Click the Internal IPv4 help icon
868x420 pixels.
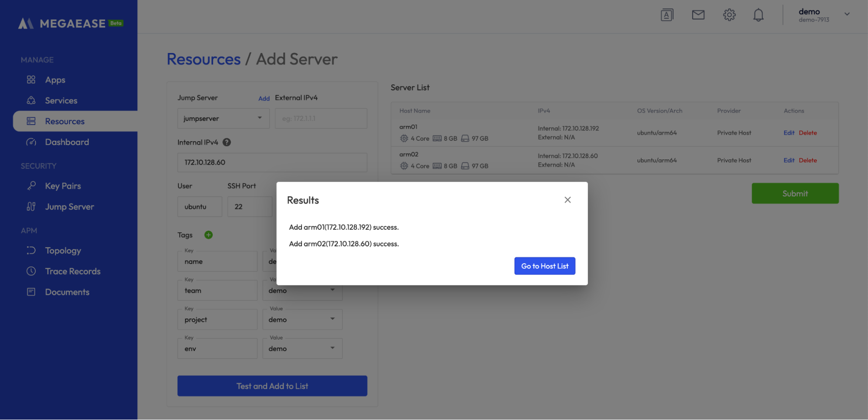(x=227, y=142)
